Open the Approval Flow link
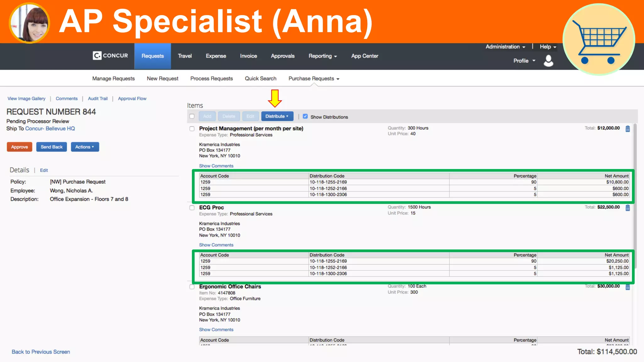The width and height of the screenshot is (644, 362). pyautogui.click(x=132, y=98)
